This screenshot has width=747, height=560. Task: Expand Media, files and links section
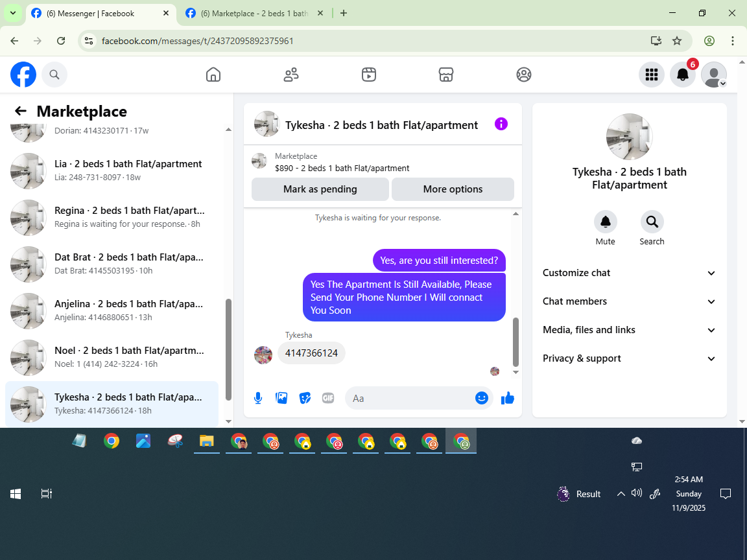tap(630, 330)
